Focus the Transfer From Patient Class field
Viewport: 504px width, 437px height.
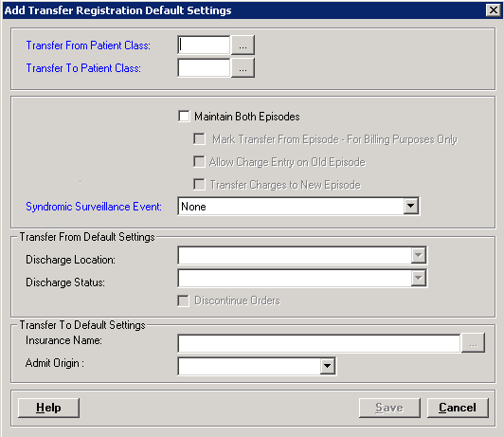204,45
